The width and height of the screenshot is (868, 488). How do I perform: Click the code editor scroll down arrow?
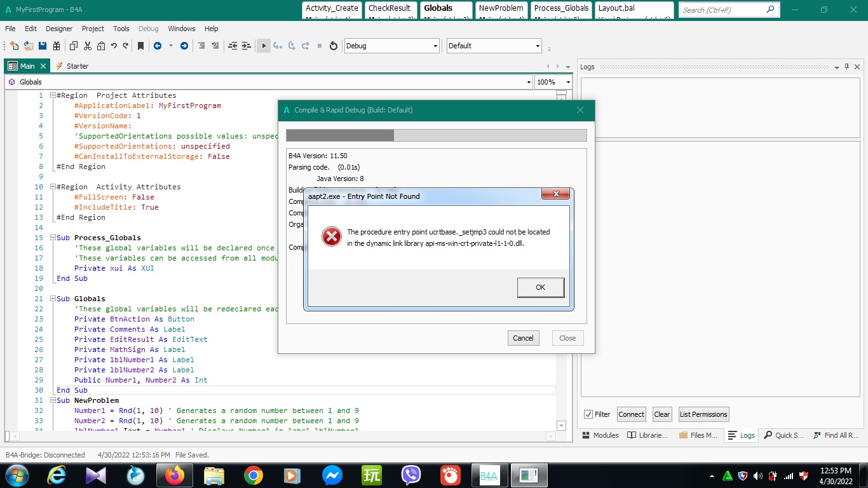point(561,425)
